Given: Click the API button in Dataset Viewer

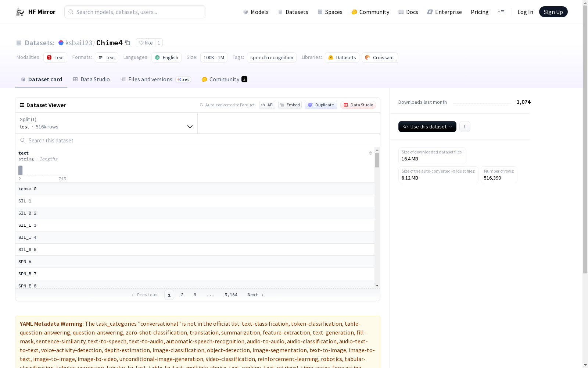Looking at the screenshot, I should 267,105.
